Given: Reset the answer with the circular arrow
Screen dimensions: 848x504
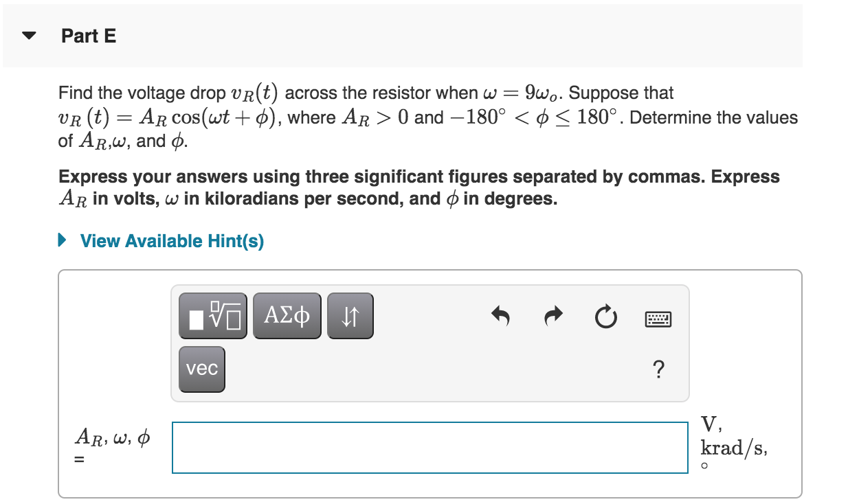Looking at the screenshot, I should click(x=605, y=317).
